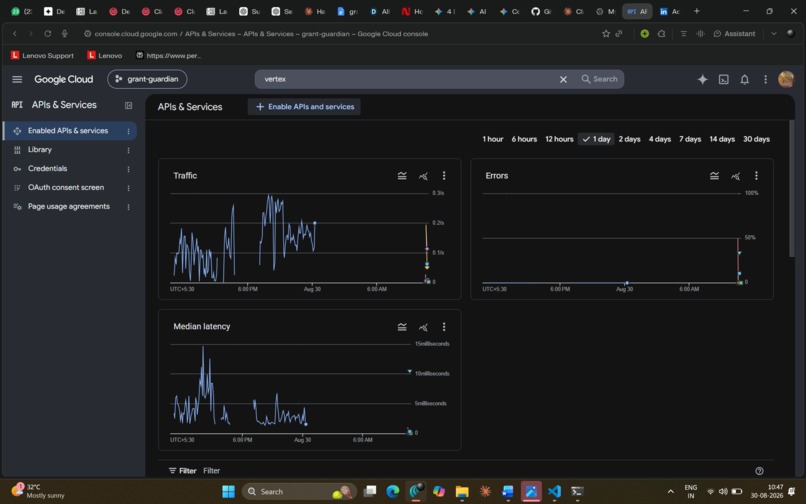
Task: Click Enable APIs and services button
Action: point(304,106)
